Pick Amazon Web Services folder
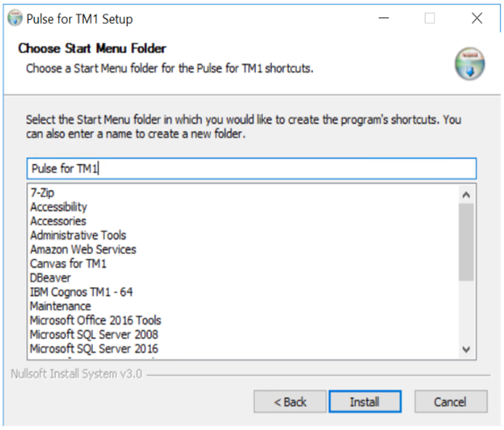This screenshot has height=430, width=504. point(83,249)
